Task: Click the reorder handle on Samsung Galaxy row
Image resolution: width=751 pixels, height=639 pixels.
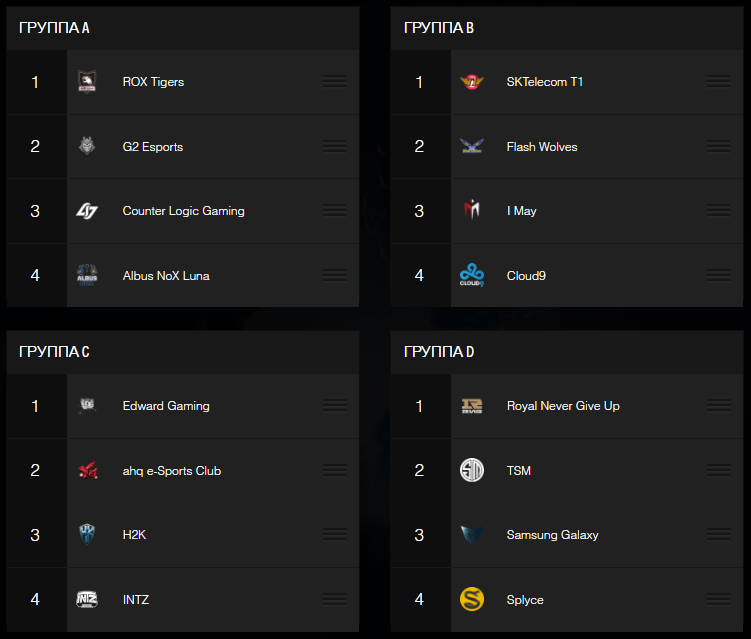Action: [x=718, y=534]
